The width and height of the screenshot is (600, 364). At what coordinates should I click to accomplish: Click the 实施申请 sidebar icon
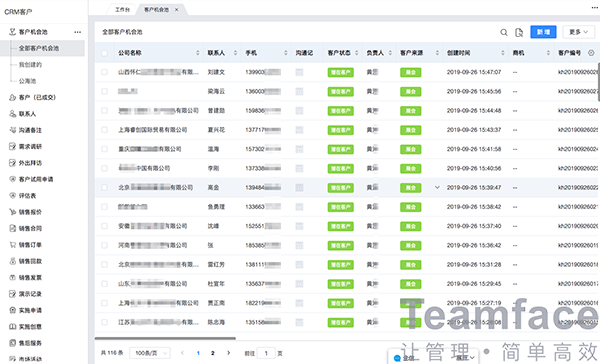tap(13, 310)
